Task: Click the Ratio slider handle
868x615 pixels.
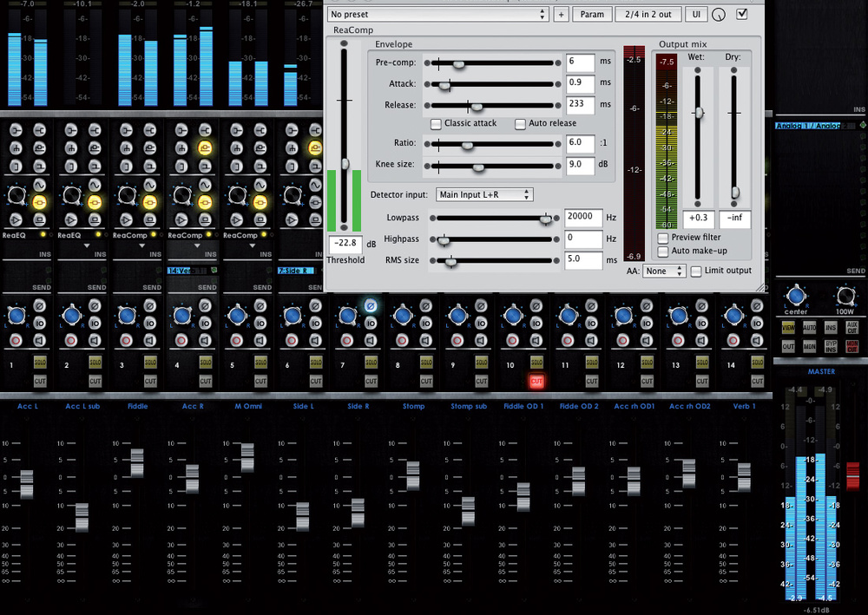Action: coord(467,145)
